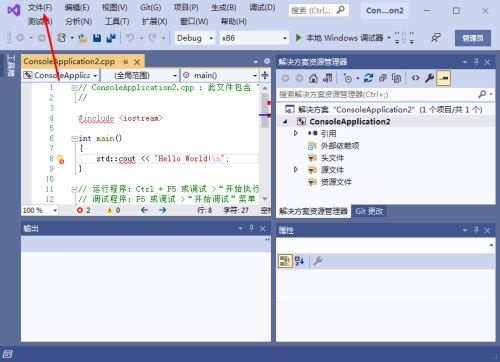Click the live share feedback icon

point(436,38)
